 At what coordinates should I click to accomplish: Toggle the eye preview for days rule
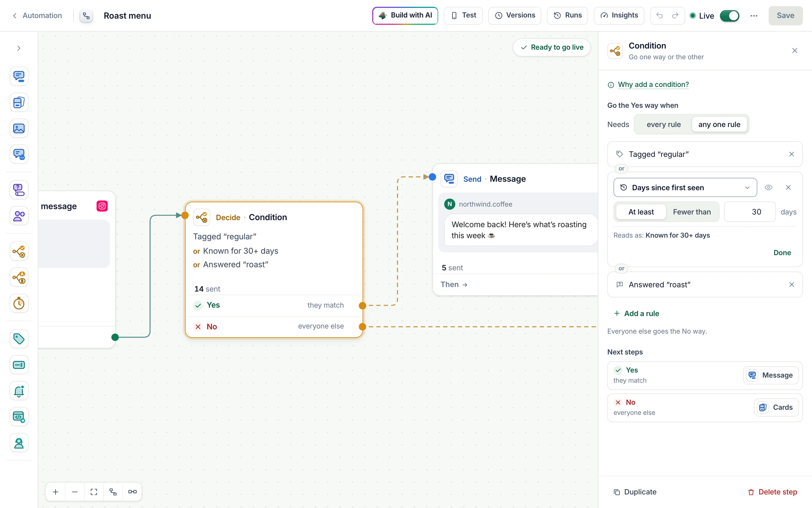pyautogui.click(x=768, y=187)
